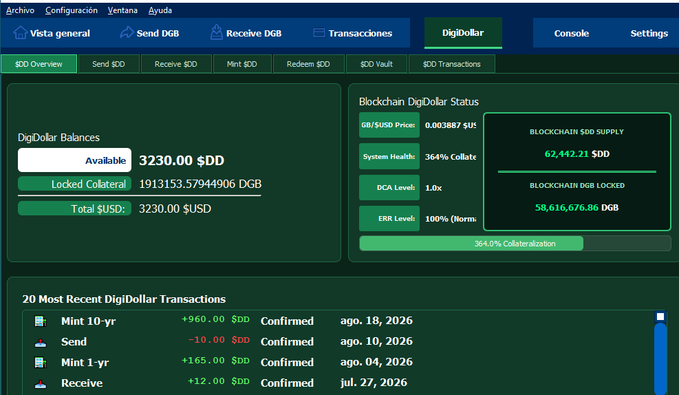This screenshot has width=679, height=395.
Task: Select the Mint $DD sub-tab
Action: [x=242, y=64]
